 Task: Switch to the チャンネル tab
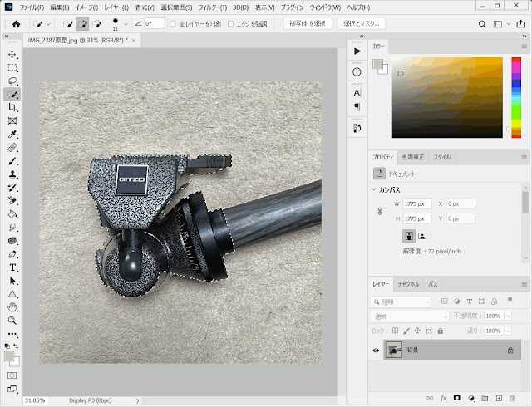coord(408,284)
